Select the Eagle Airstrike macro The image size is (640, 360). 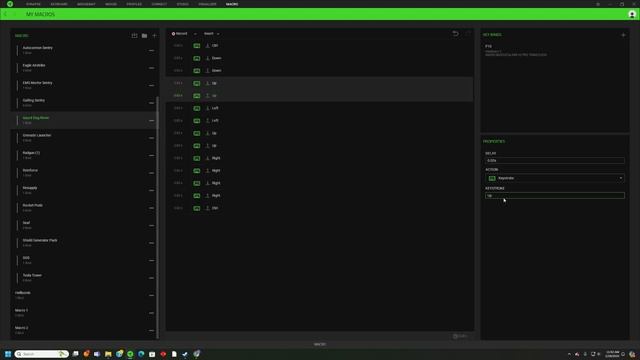click(x=84, y=68)
